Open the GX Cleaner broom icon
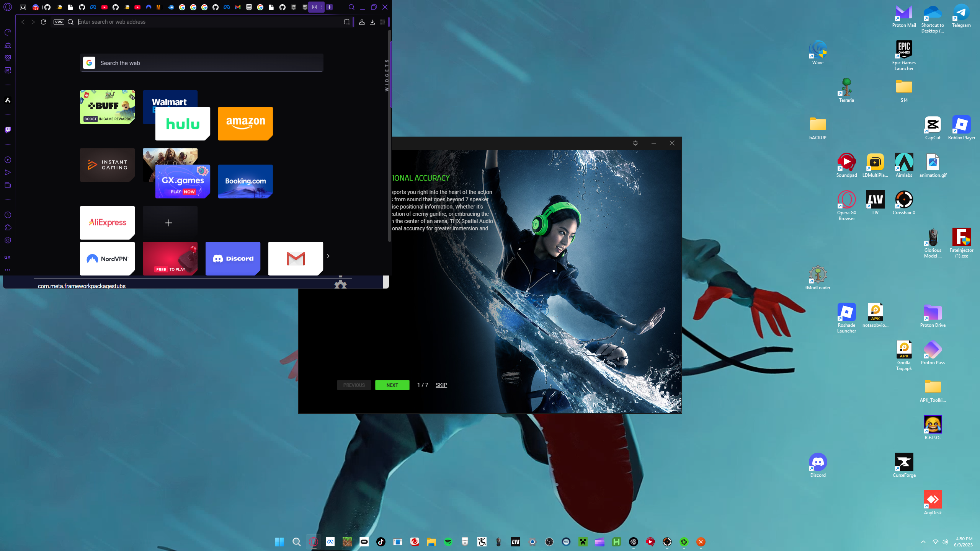 click(8, 45)
